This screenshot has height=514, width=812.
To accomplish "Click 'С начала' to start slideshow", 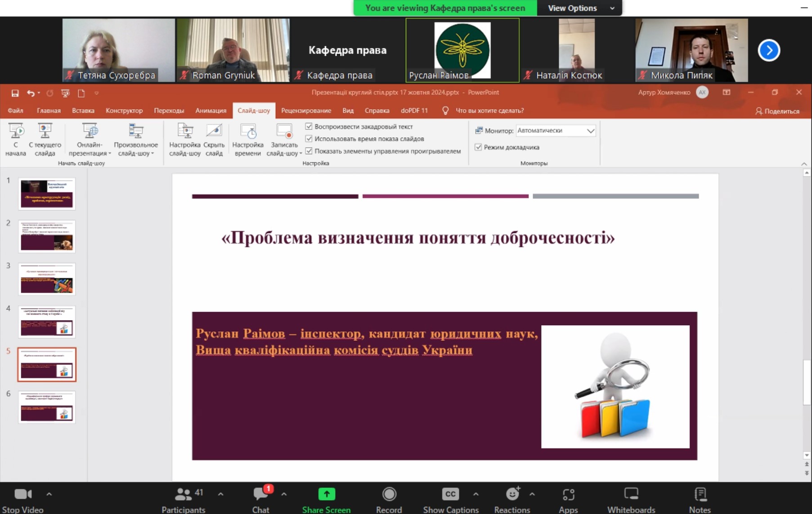I will coord(16,139).
